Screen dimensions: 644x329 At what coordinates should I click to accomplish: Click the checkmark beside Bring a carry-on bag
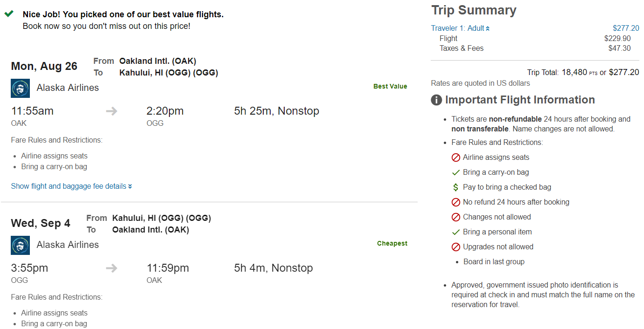tap(456, 172)
